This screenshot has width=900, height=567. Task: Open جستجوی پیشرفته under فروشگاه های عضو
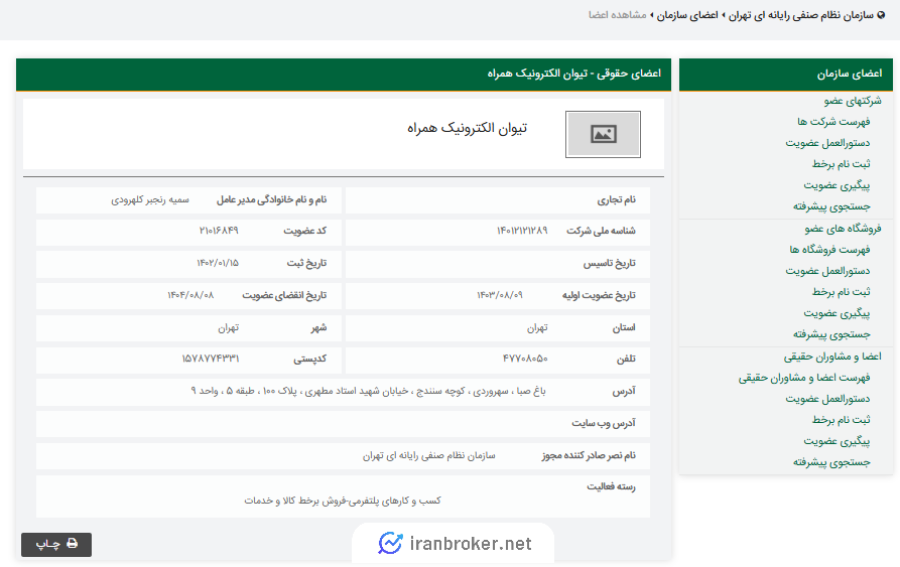832,335
